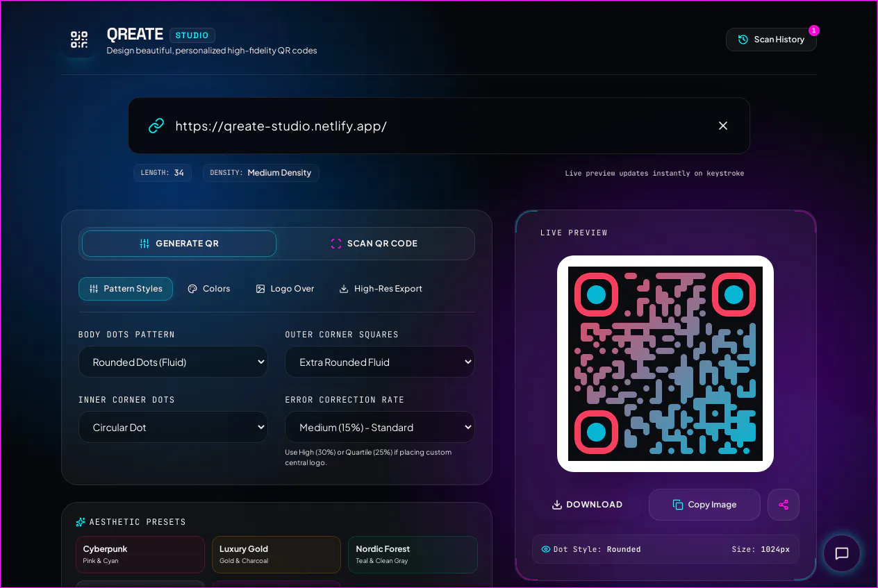Screen dimensions: 878x588
Task: Click the sliders icon on Pattern Styles tab
Action: click(x=94, y=289)
